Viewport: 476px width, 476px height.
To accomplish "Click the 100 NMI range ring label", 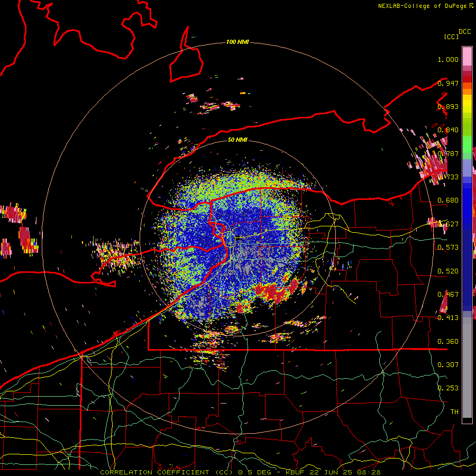I will 237,42.
